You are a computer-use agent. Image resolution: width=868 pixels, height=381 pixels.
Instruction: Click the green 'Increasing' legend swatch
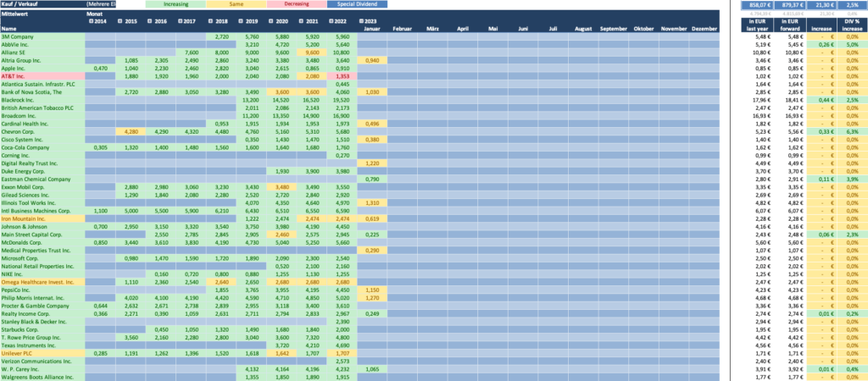(x=175, y=4)
